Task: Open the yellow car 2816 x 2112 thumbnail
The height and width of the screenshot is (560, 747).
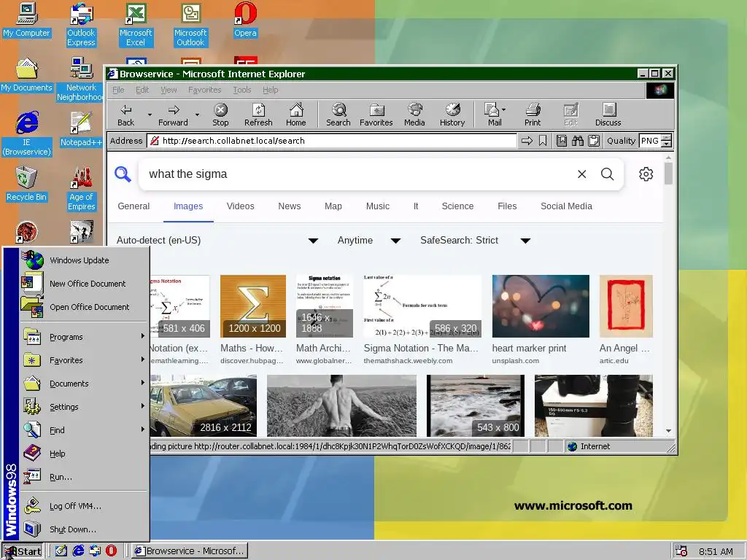Action: coord(204,405)
